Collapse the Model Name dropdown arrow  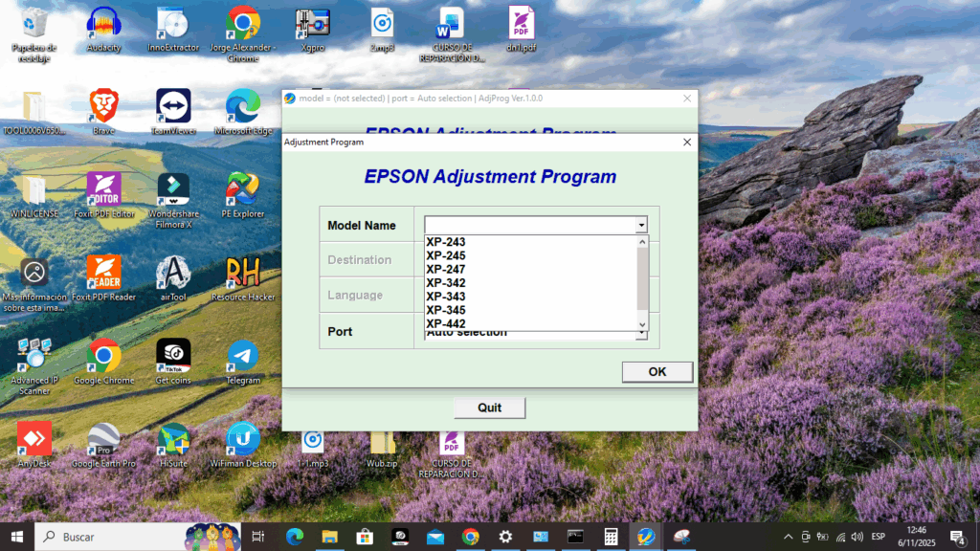(641, 226)
